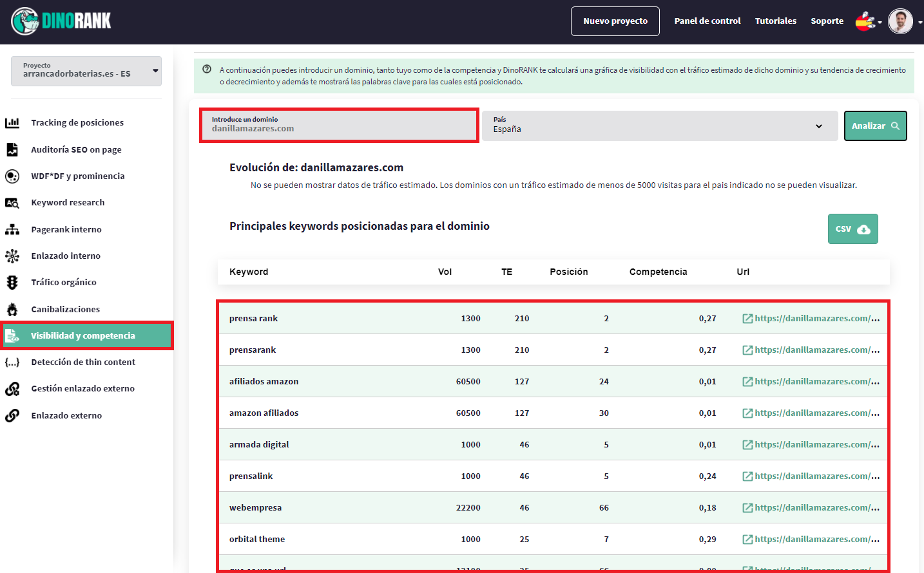Screen dimensions: 924x573
Task: Click the external link icon for prensa rank
Action: tap(747, 319)
